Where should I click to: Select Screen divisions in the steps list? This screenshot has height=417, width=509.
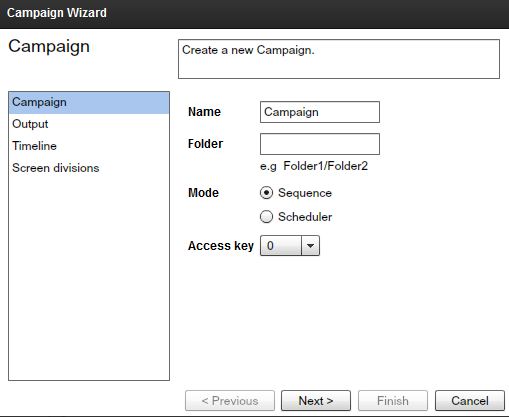point(89,168)
